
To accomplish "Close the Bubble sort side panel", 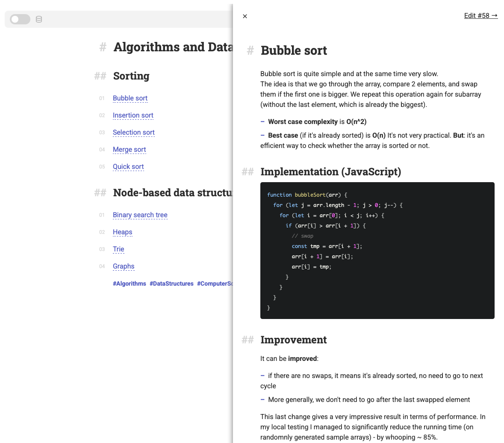I will pos(245,16).
